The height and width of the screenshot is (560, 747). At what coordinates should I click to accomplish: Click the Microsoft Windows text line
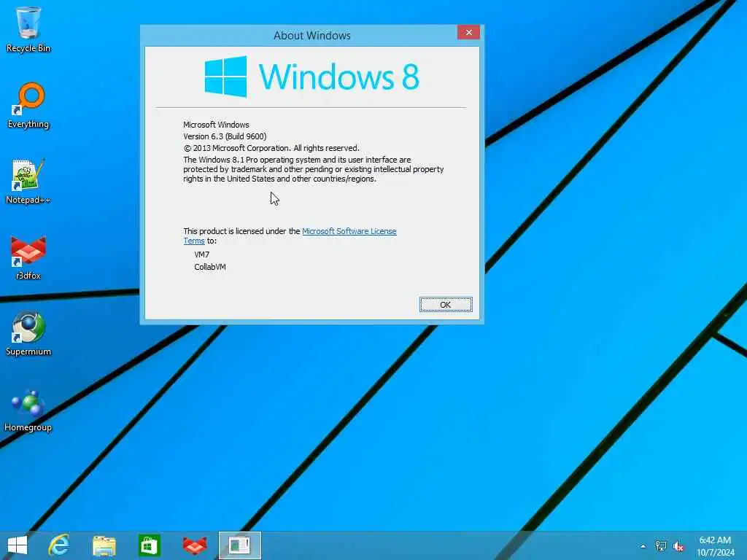coord(216,125)
